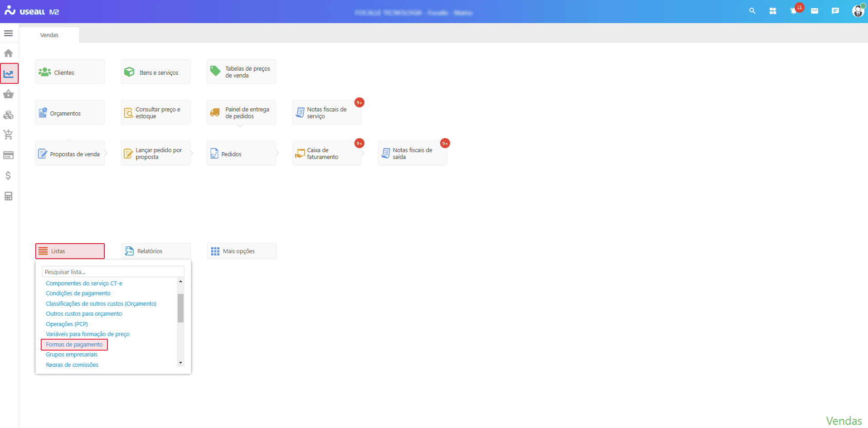Image resolution: width=868 pixels, height=428 pixels.
Task: Open the mail envelope icon
Action: 815,11
